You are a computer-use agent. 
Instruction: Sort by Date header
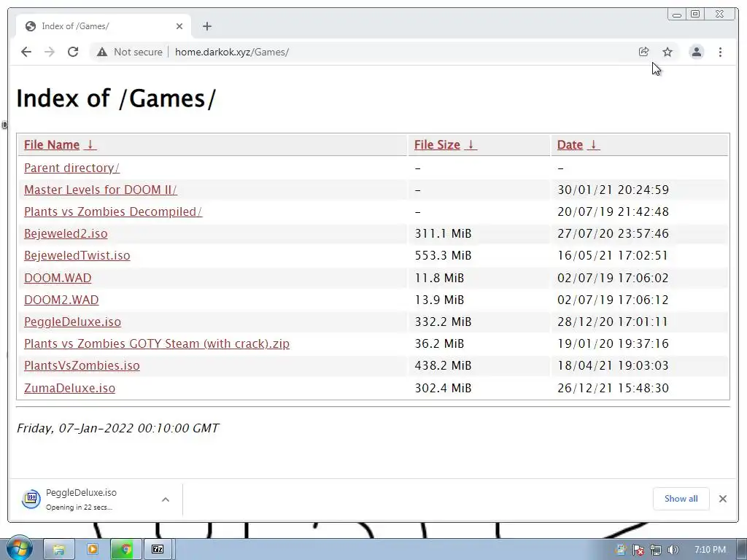tap(570, 145)
